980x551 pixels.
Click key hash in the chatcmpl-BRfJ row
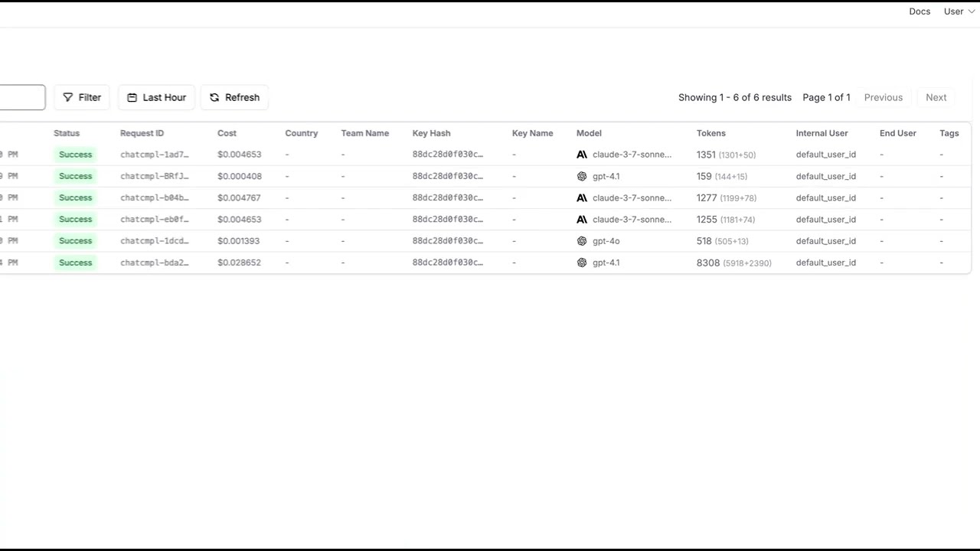[448, 176]
